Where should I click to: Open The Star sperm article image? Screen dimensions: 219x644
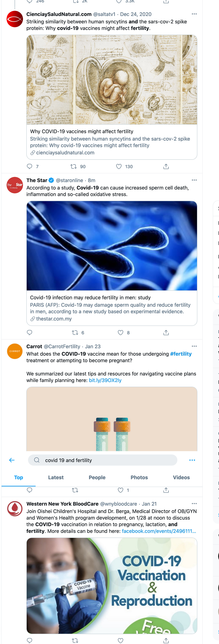tap(112, 245)
